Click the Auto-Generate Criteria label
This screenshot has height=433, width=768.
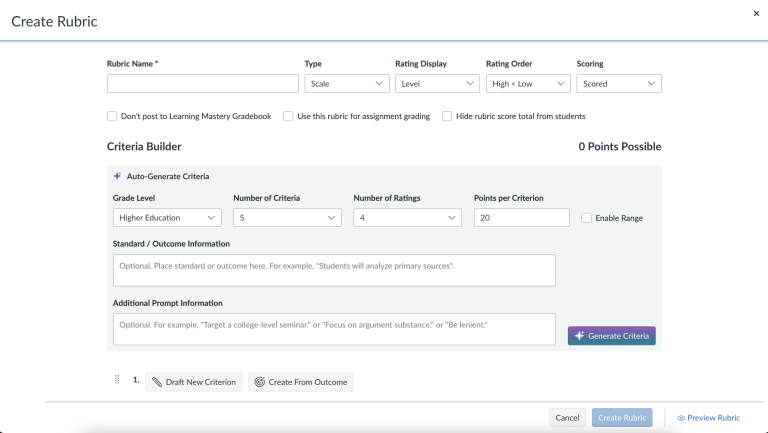click(168, 176)
